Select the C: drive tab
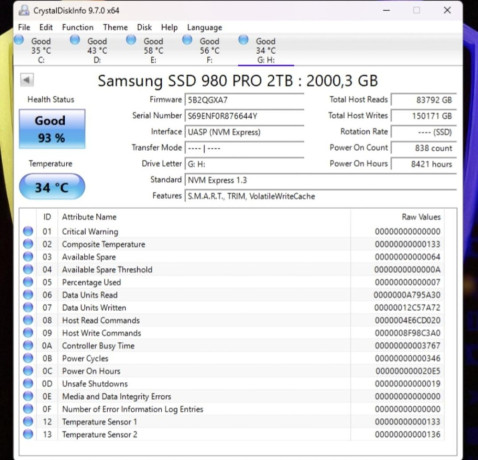The height and width of the screenshot is (460, 478). 41,50
